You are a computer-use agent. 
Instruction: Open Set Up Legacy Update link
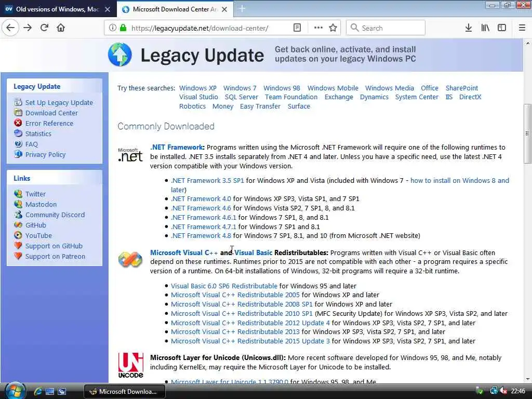pos(59,102)
